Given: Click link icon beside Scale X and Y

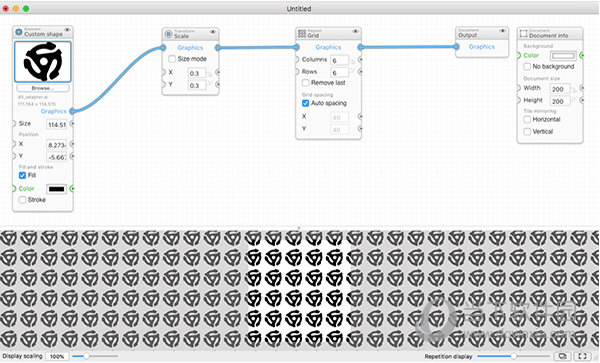Looking at the screenshot, I should pos(210,78).
